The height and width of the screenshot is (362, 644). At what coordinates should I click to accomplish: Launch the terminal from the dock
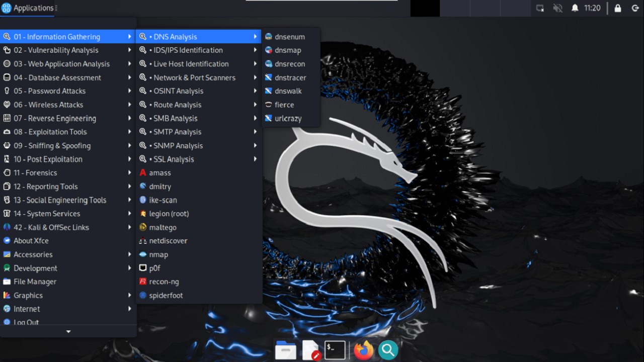(335, 350)
